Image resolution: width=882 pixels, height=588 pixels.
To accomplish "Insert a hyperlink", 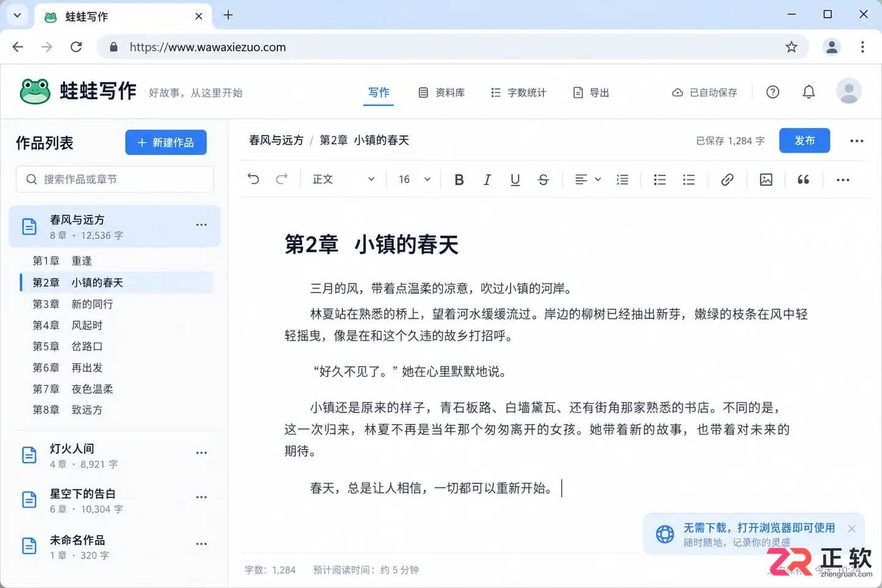I will pos(727,179).
